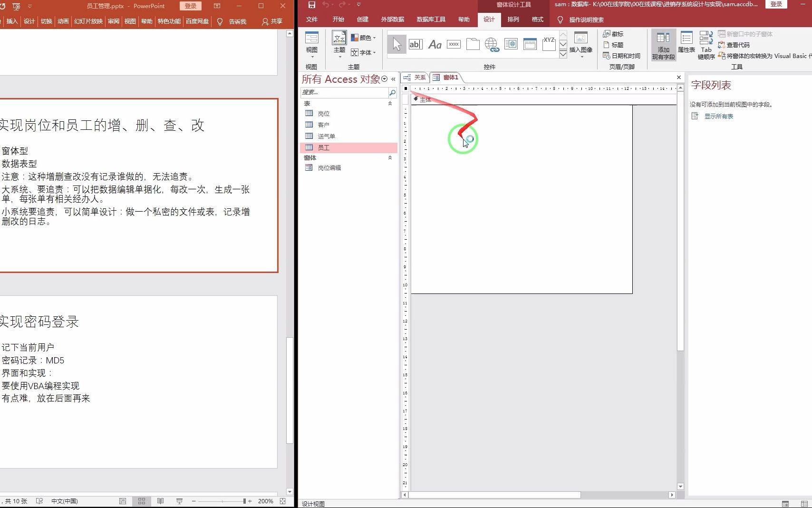Open the All Access Objects (所有 Access 对象) pane menu
This screenshot has width=812, height=508.
click(385, 79)
